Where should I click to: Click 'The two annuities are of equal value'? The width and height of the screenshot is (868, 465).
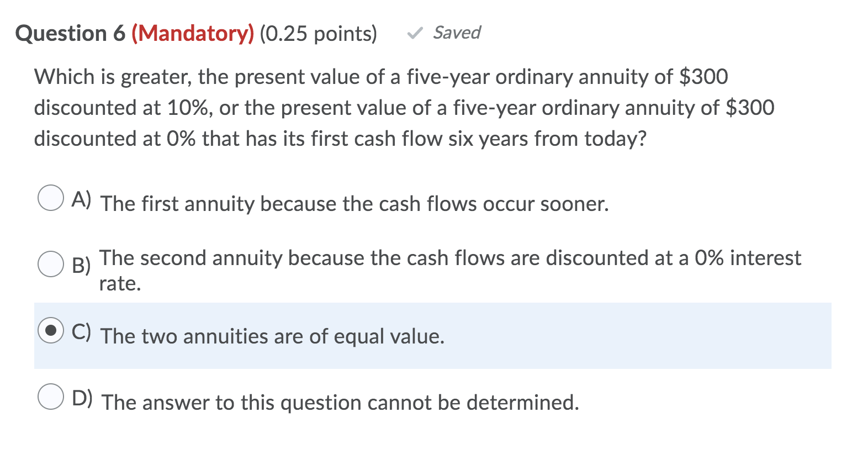tap(273, 336)
